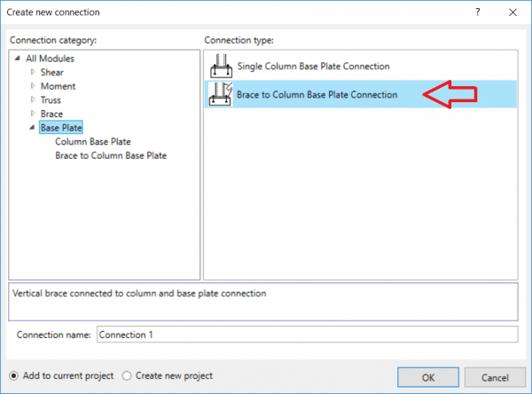Expand the Brace category arrow

tap(33, 114)
